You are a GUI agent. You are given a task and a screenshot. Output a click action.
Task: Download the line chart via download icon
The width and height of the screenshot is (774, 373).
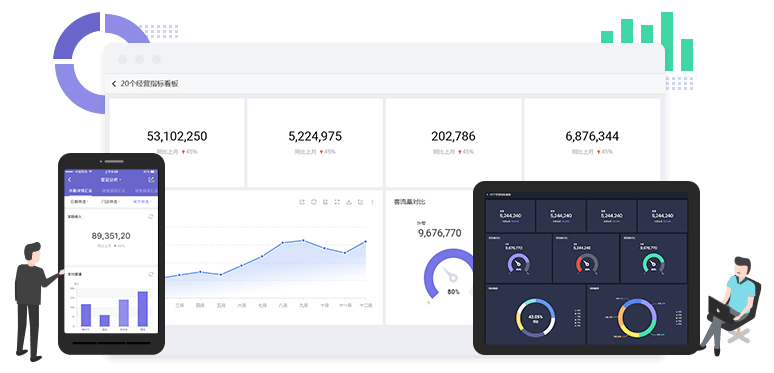(x=349, y=202)
